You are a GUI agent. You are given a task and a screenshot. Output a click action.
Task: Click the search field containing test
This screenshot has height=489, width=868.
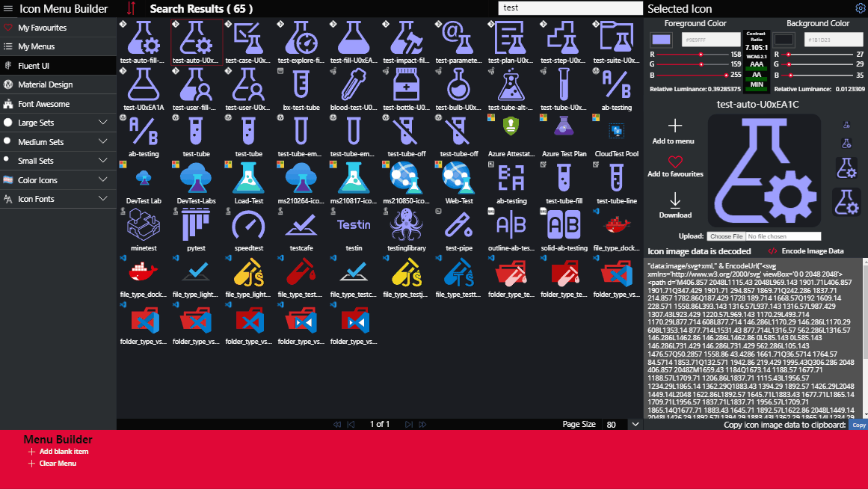(x=570, y=7)
